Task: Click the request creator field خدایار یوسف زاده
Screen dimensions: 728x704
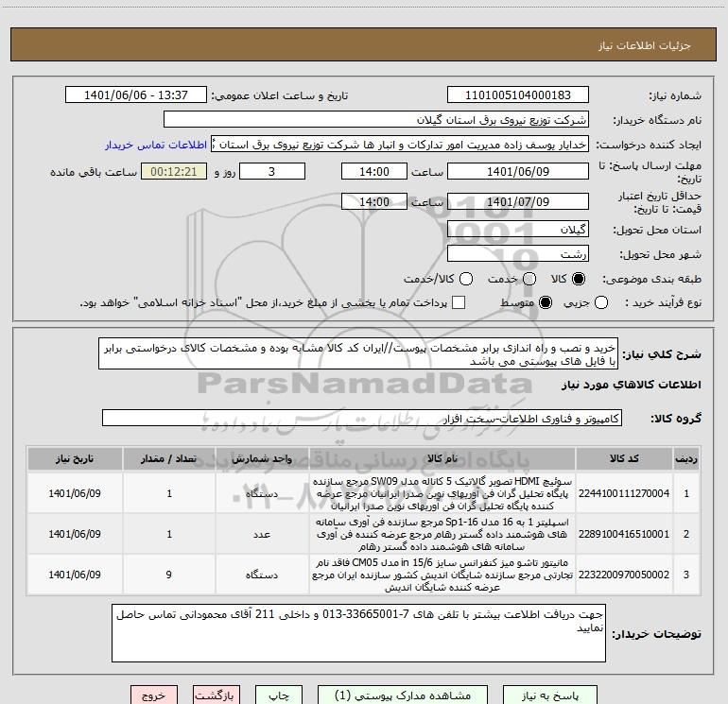Action: tap(400, 145)
